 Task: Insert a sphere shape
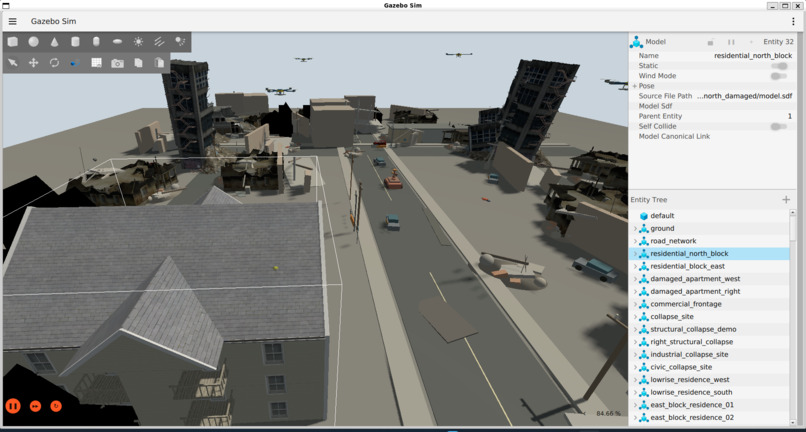pyautogui.click(x=33, y=42)
